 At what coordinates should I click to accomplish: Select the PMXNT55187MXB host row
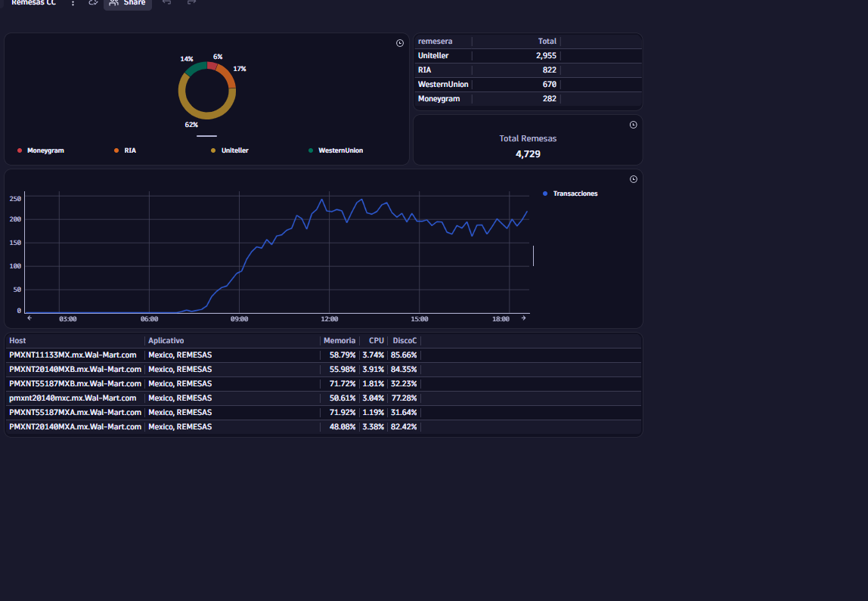[324, 383]
